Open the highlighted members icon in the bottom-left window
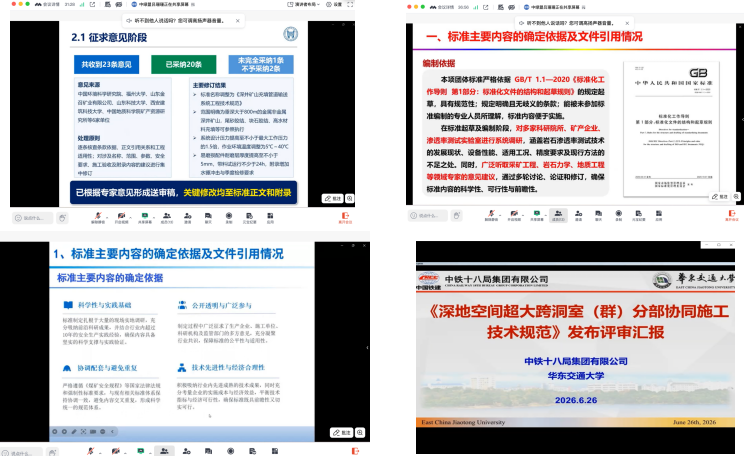This screenshot has width=745, height=456. (164, 451)
